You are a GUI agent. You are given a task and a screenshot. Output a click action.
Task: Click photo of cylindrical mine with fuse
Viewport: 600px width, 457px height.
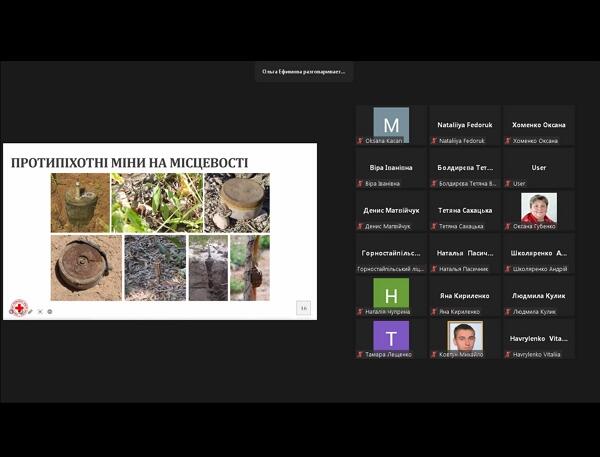[80, 203]
